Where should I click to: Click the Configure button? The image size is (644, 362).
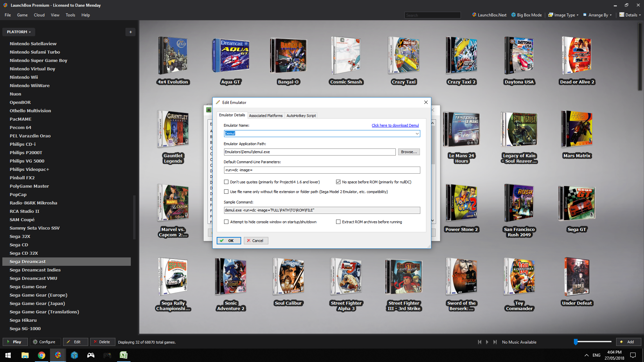click(45, 342)
